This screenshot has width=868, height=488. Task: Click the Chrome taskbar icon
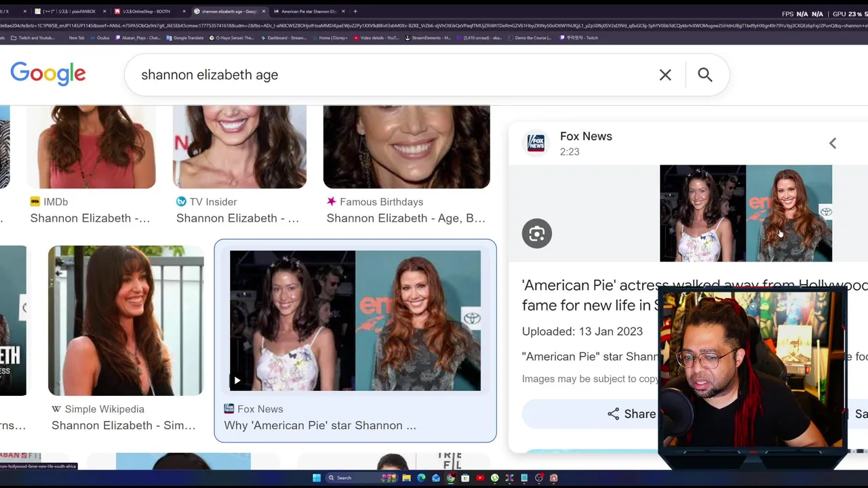point(451,478)
